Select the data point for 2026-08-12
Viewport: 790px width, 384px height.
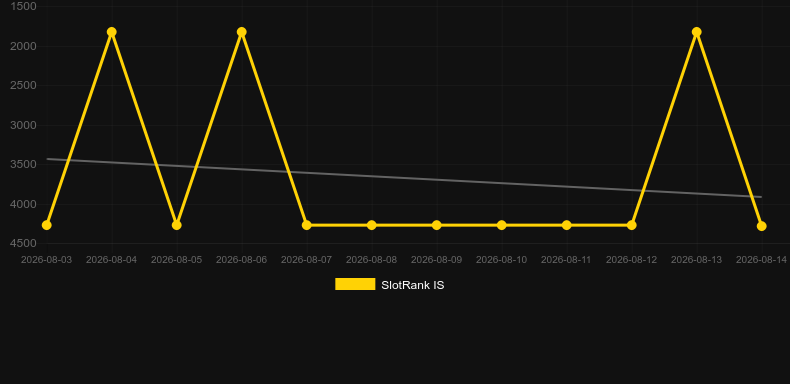click(x=631, y=225)
